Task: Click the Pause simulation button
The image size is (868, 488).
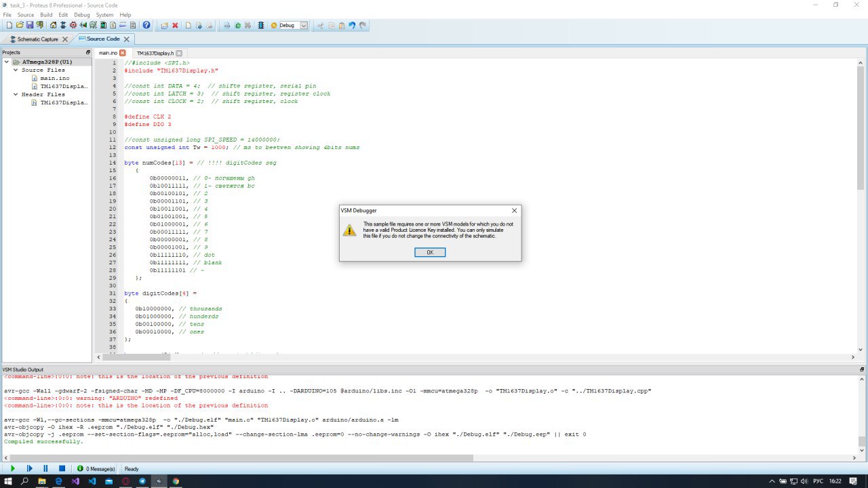Action: (45, 468)
